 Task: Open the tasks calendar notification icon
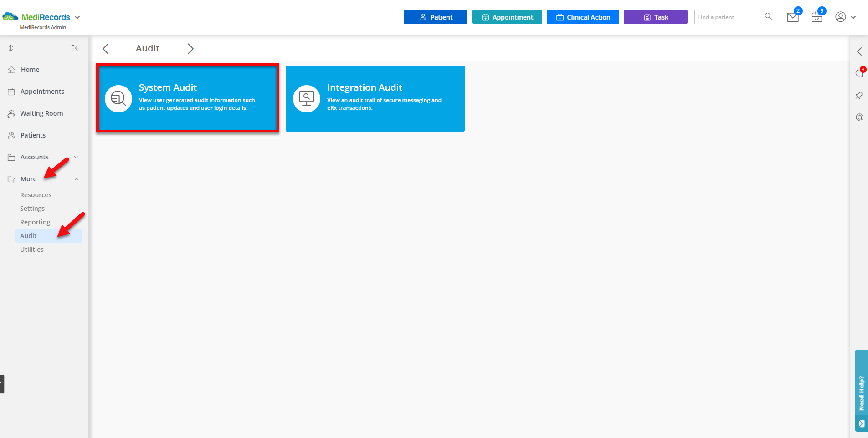click(x=817, y=17)
